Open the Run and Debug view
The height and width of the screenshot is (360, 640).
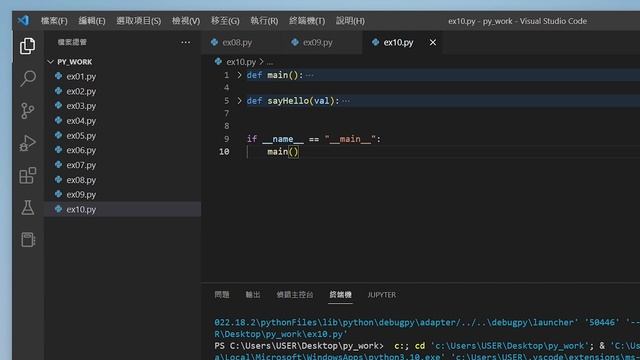pos(27,143)
